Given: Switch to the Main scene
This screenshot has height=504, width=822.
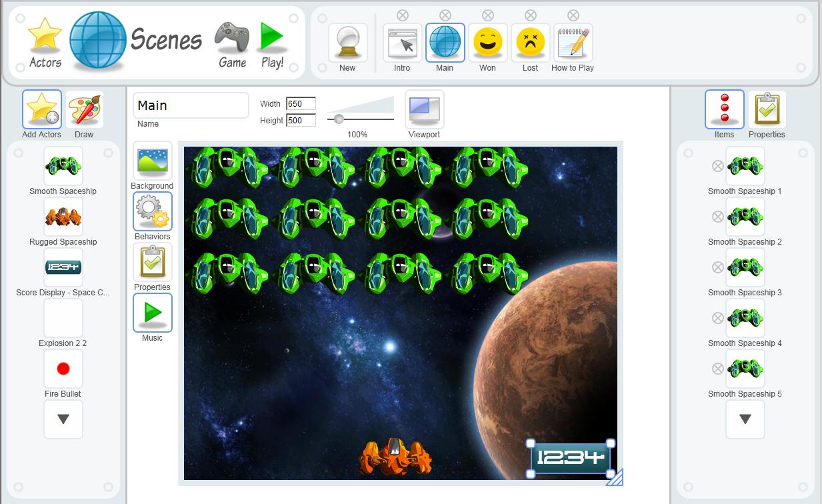Looking at the screenshot, I should (x=445, y=43).
